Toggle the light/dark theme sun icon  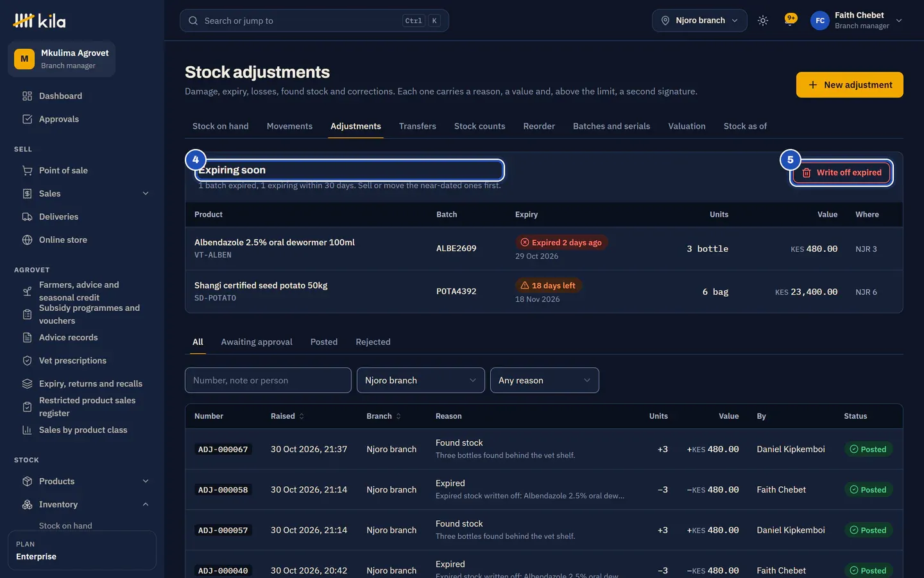[762, 21]
